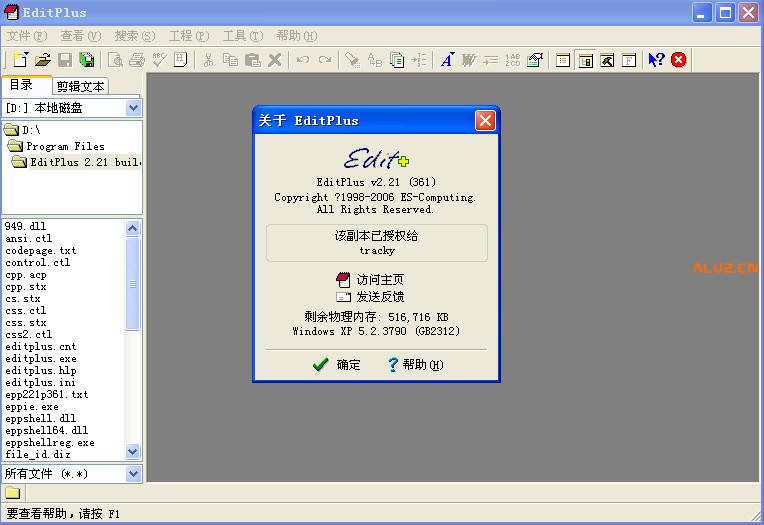The width and height of the screenshot is (764, 525).
Task: Click the New file toolbar icon
Action: [20, 60]
